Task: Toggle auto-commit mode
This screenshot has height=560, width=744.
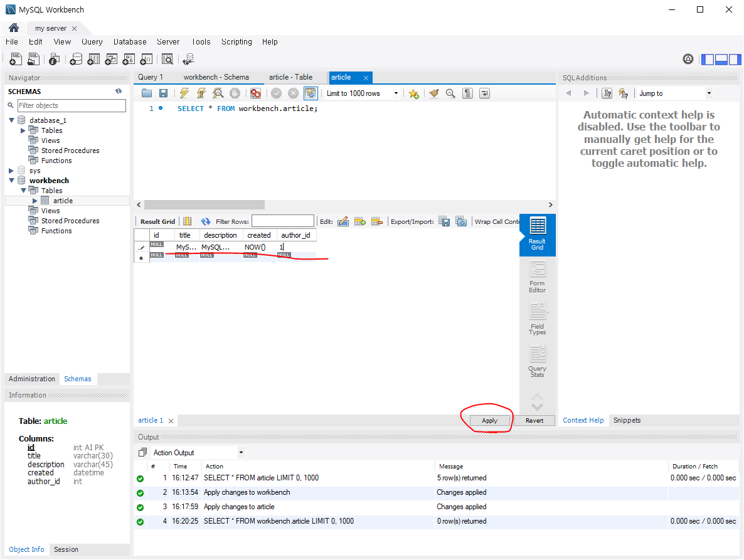Action: click(x=311, y=93)
